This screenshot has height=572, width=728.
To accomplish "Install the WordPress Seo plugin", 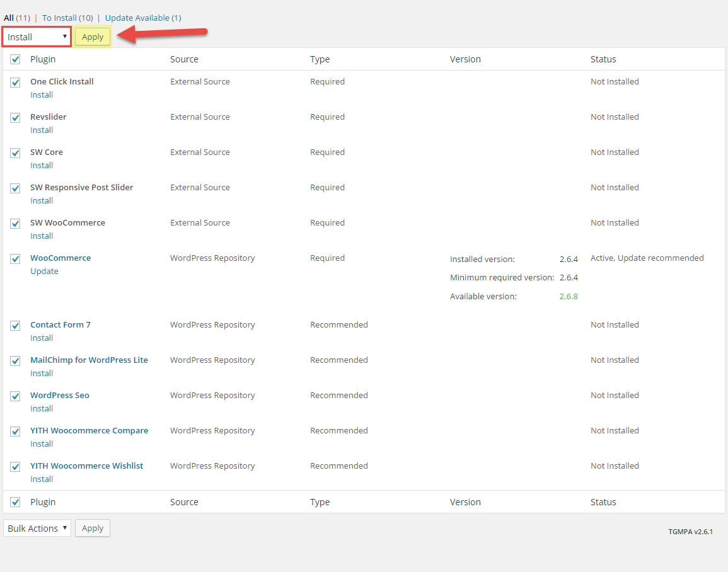I will point(42,409).
